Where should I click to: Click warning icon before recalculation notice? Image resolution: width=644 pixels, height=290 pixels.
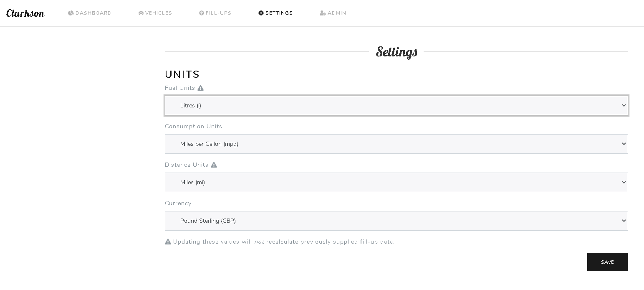168,242
